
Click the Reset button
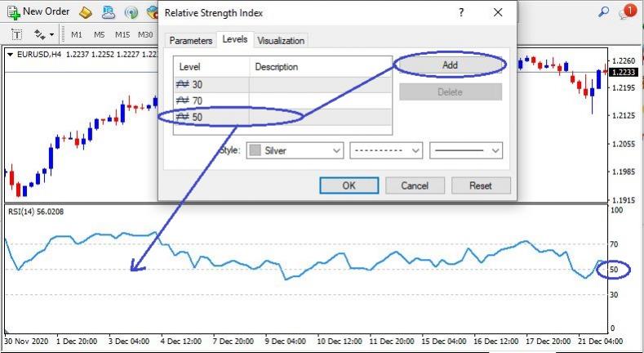click(481, 185)
